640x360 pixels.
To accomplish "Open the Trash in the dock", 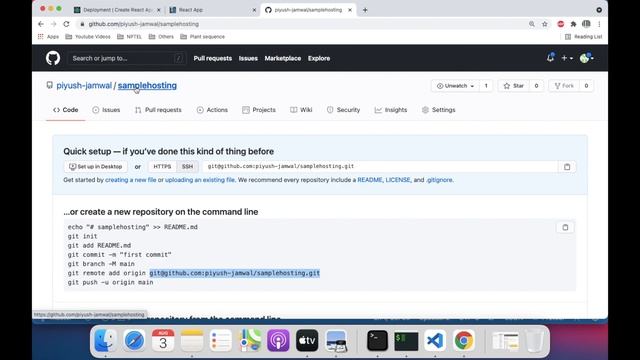I will coord(534,340).
